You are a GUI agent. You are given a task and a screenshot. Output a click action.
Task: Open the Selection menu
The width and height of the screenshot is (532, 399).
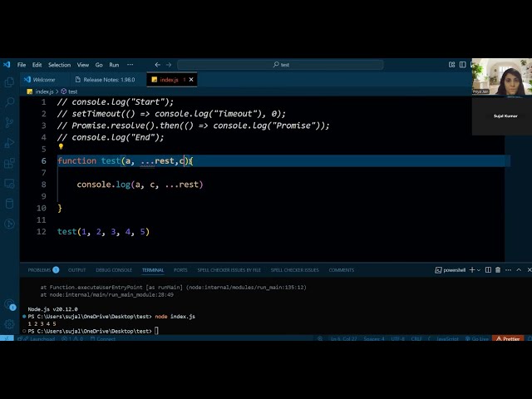coord(59,65)
